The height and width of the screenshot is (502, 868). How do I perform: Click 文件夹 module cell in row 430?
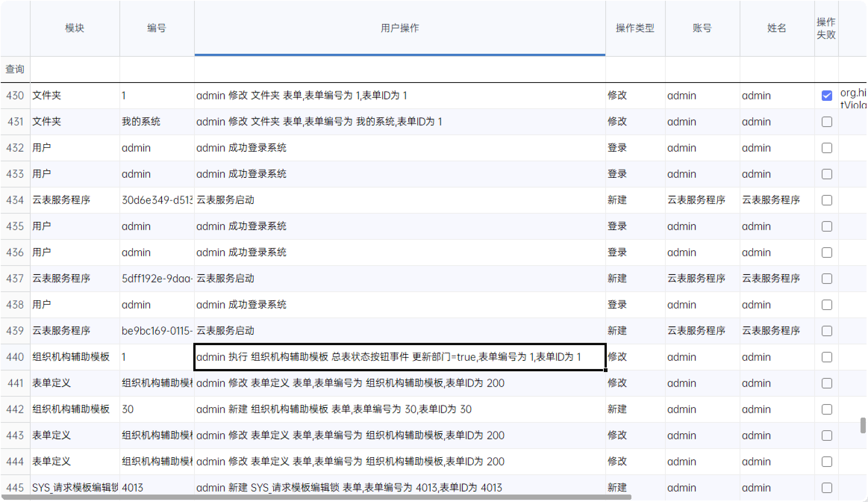pos(75,96)
